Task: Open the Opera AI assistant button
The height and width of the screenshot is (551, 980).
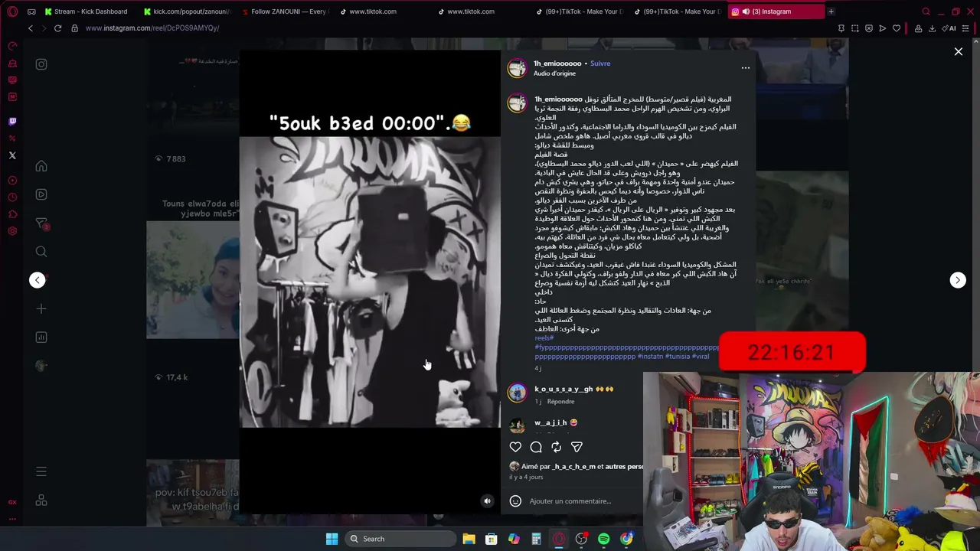Action: [950, 28]
